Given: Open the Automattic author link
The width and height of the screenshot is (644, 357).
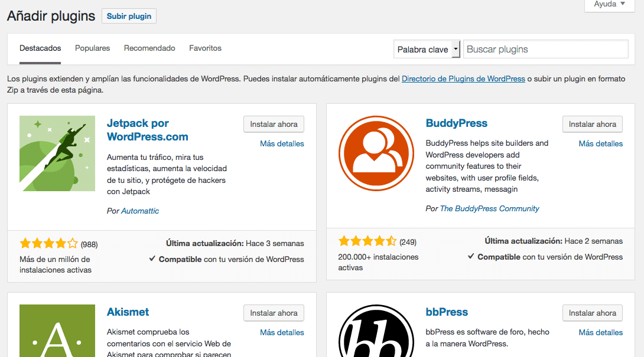Looking at the screenshot, I should coord(140,211).
